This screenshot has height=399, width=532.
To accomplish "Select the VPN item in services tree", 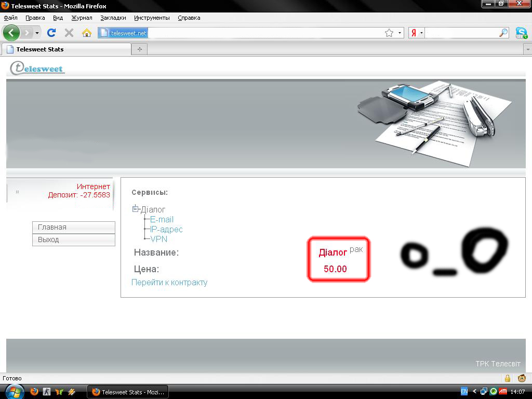I will point(159,239).
